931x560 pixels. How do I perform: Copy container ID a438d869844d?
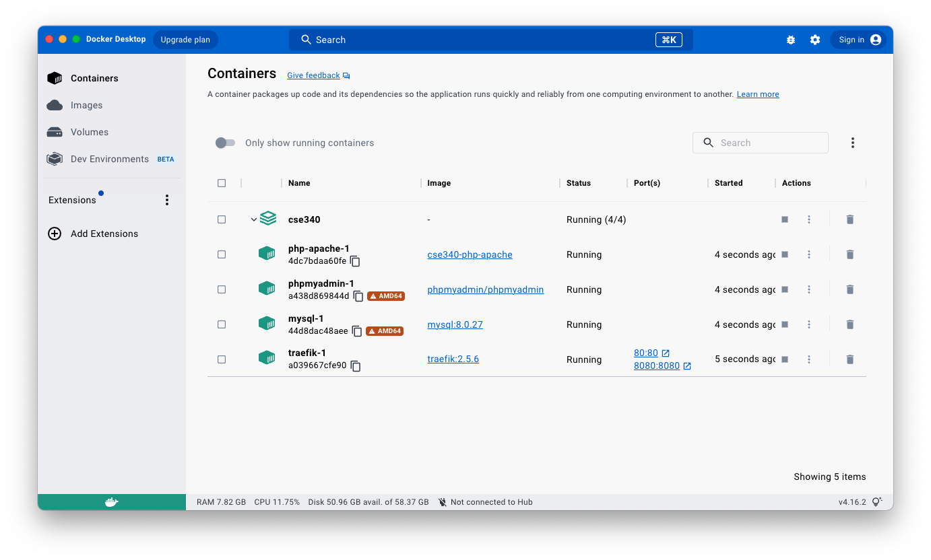[358, 296]
